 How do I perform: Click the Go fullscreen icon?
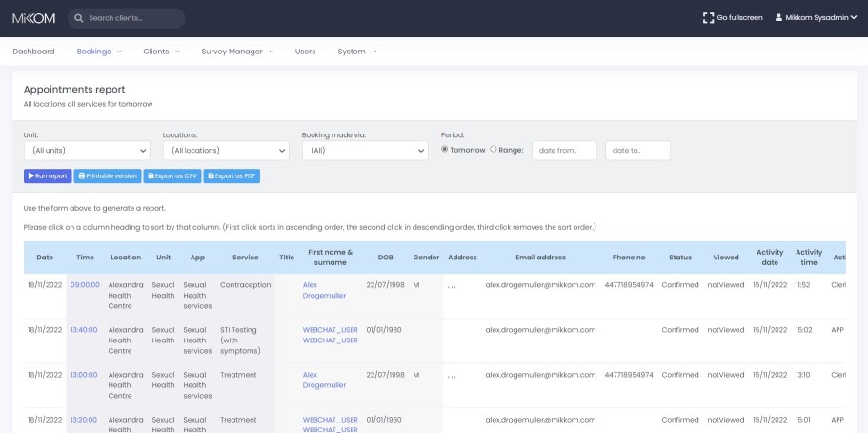click(708, 17)
